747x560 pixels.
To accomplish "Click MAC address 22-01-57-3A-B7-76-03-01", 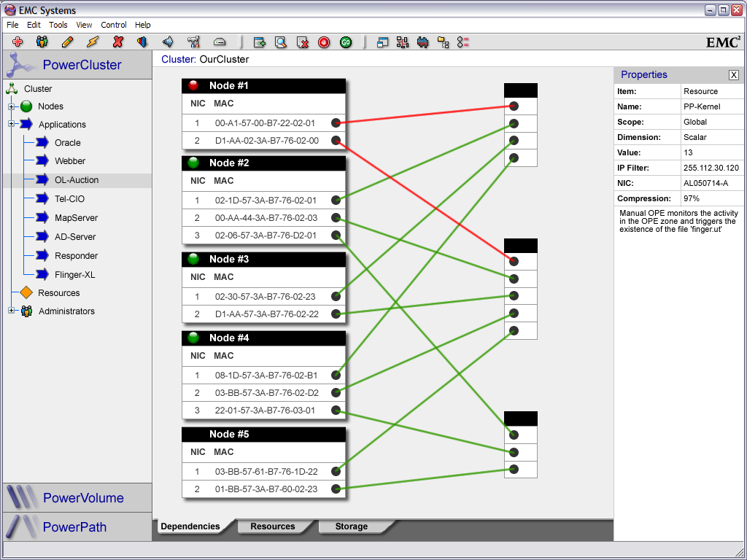I will (x=265, y=410).
